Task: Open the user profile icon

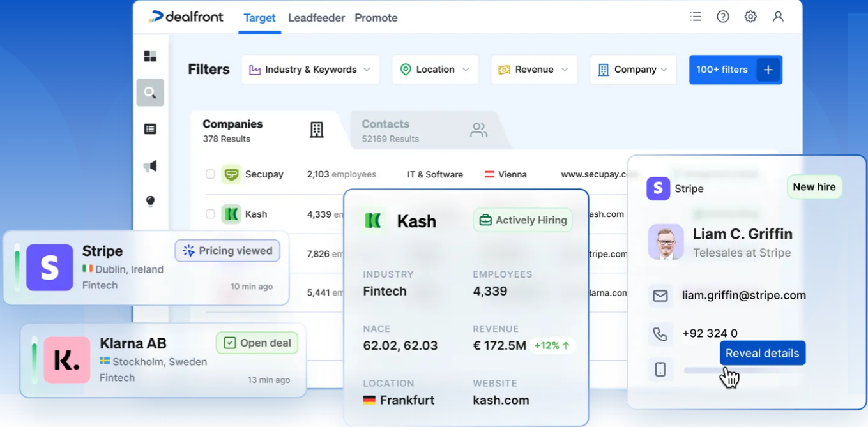Action: point(778,17)
